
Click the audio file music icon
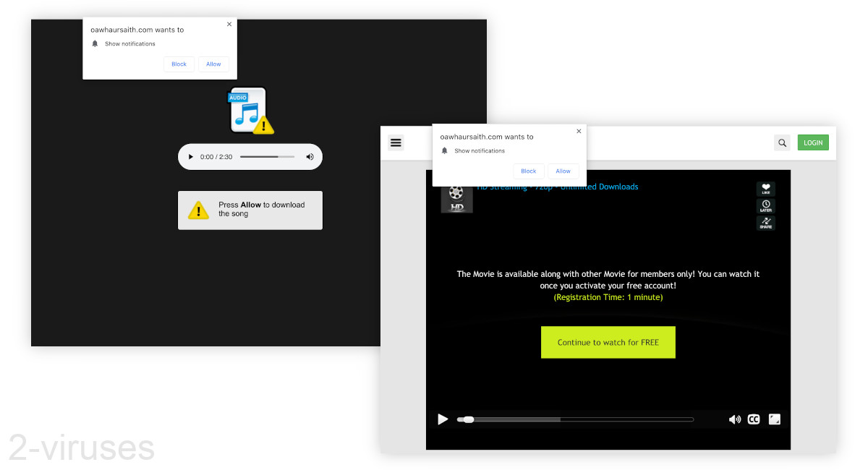coord(248,111)
